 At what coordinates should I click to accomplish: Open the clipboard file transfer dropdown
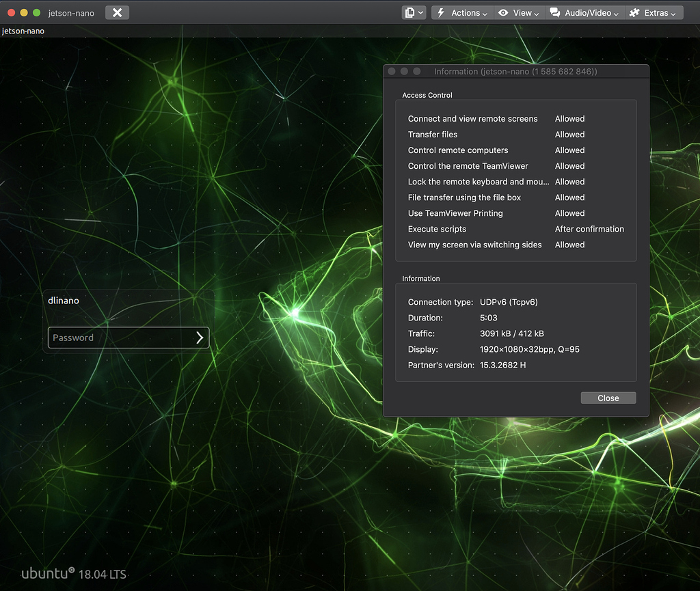[x=414, y=12]
